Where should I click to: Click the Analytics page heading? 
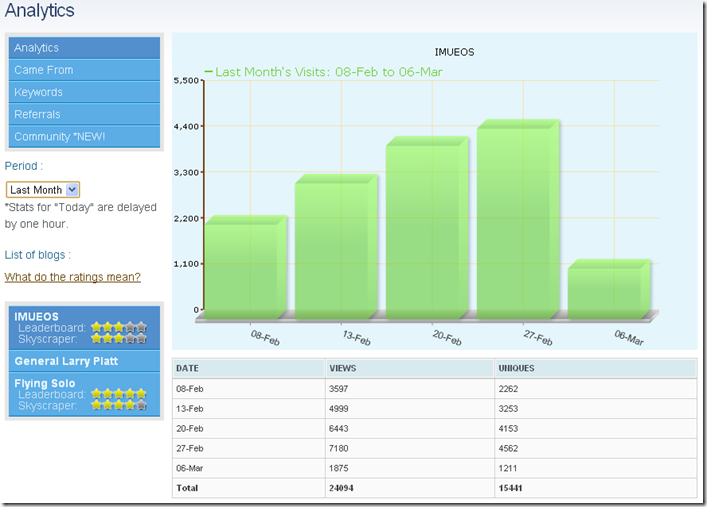[40, 10]
